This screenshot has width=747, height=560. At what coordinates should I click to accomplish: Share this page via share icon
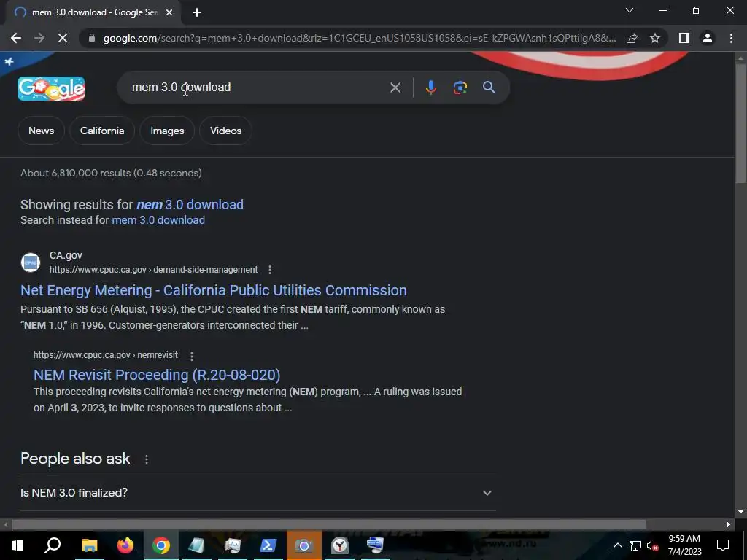point(632,38)
